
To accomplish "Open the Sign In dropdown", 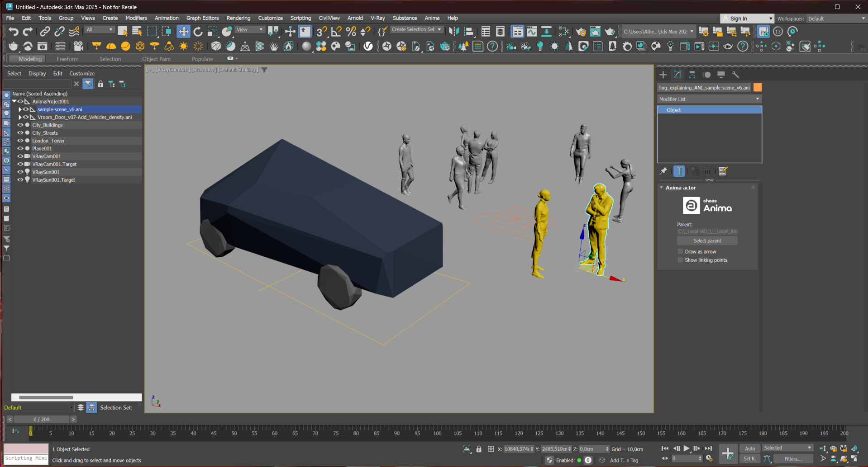I will tap(747, 19).
